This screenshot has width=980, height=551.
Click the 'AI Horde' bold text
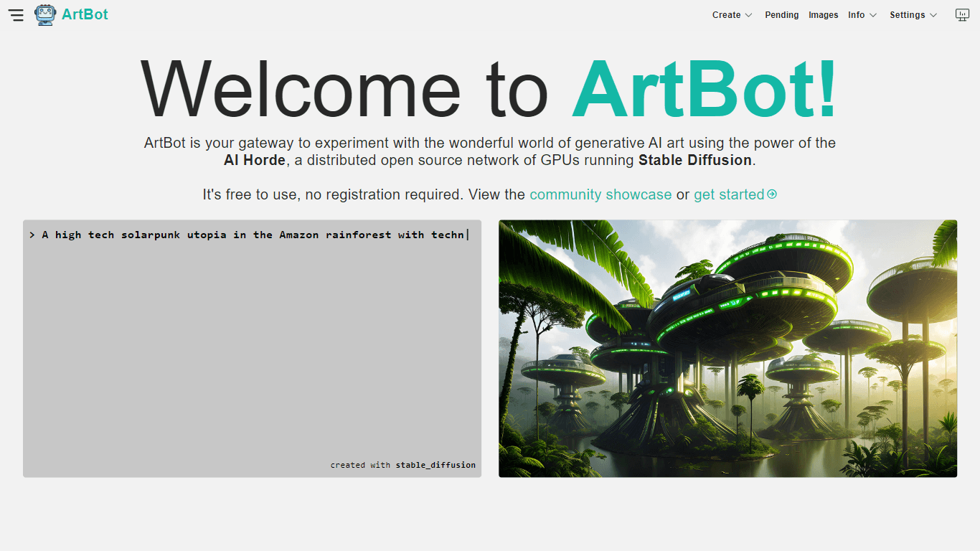[255, 160]
